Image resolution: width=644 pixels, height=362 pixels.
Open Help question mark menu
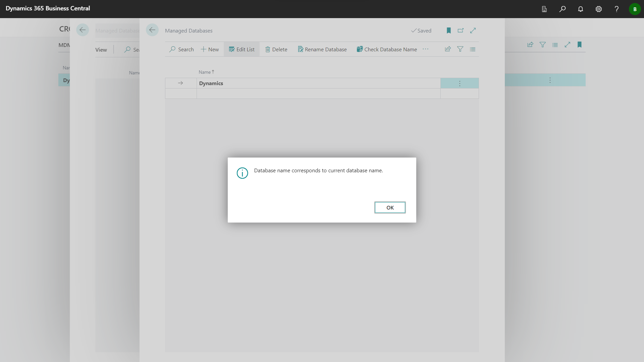coord(616,9)
